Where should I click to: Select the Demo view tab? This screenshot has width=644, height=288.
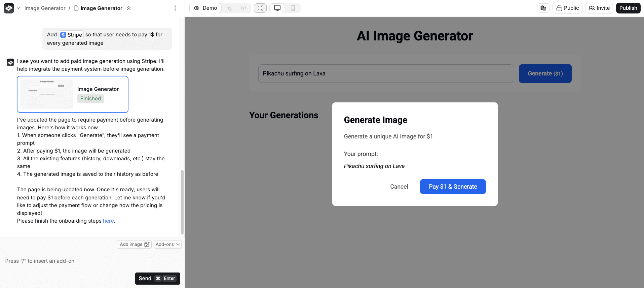[205, 8]
